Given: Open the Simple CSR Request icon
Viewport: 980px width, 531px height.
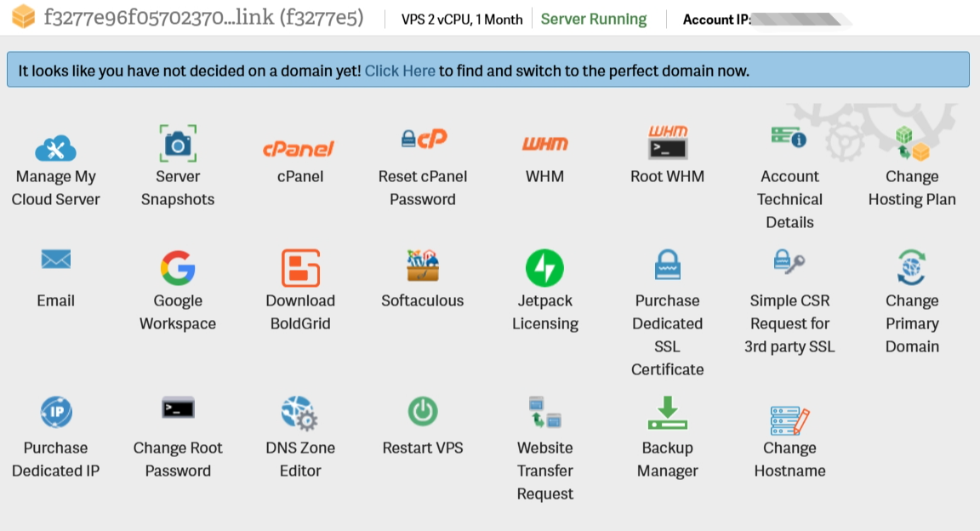Looking at the screenshot, I should point(789,261).
